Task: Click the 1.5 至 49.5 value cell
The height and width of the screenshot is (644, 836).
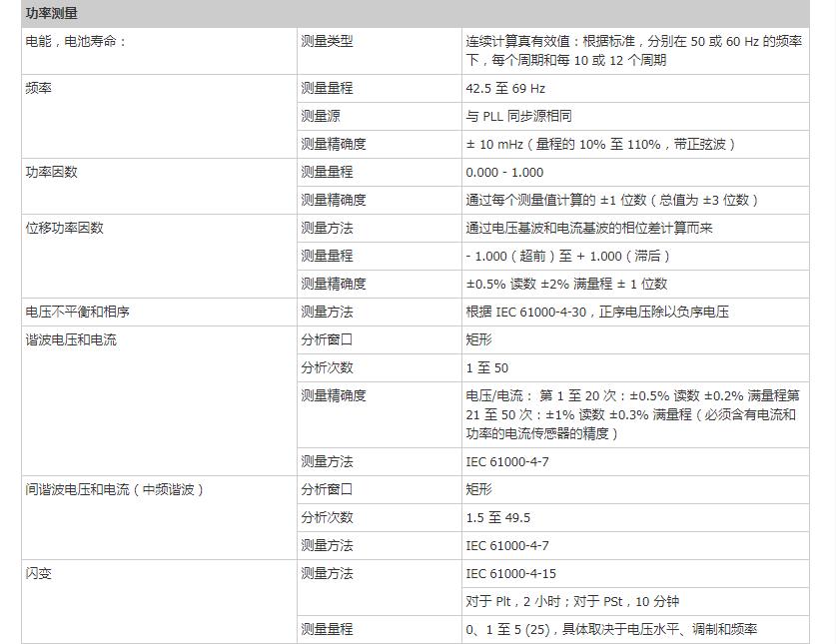Action: pos(497,517)
